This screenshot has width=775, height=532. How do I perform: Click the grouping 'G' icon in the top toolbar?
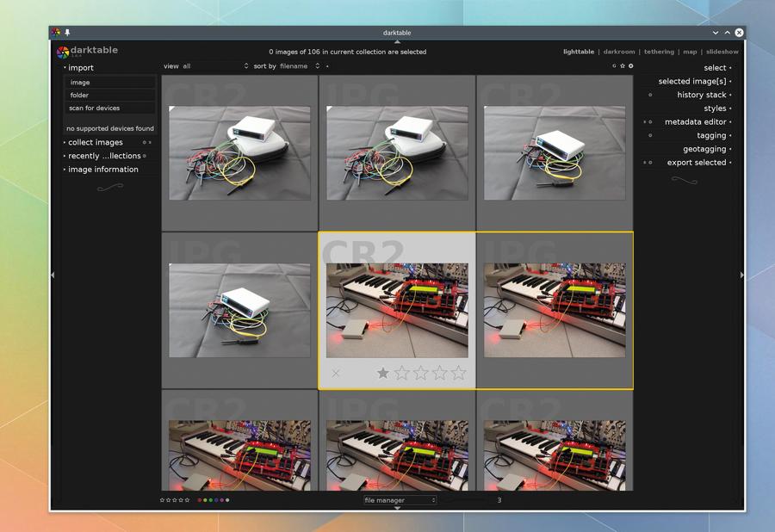tap(614, 65)
